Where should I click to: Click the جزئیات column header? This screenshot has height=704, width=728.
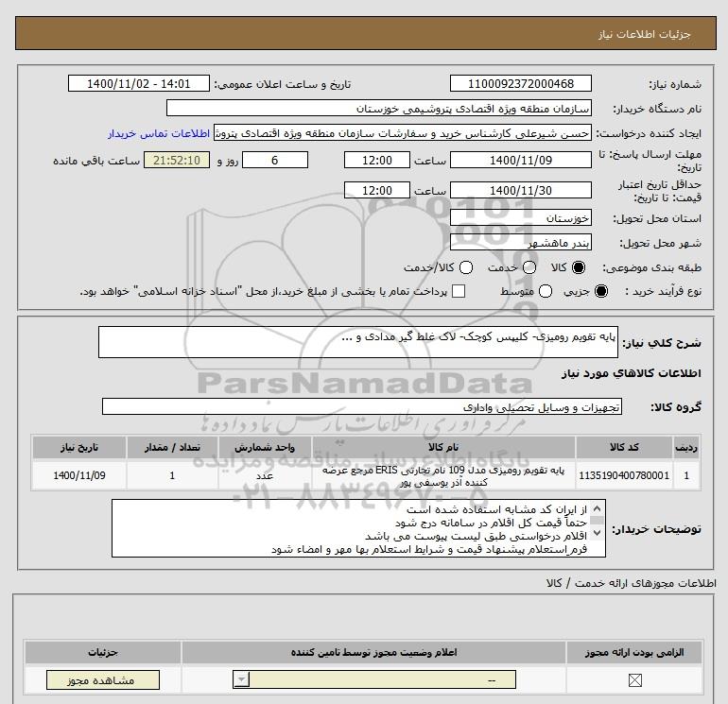(103, 652)
